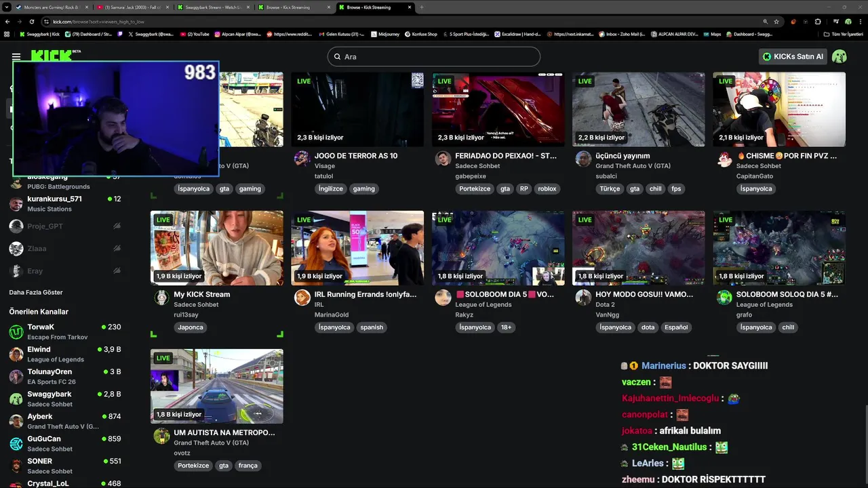The image size is (868, 488).
Task: Open Elwind recommended channel
Action: point(65,354)
